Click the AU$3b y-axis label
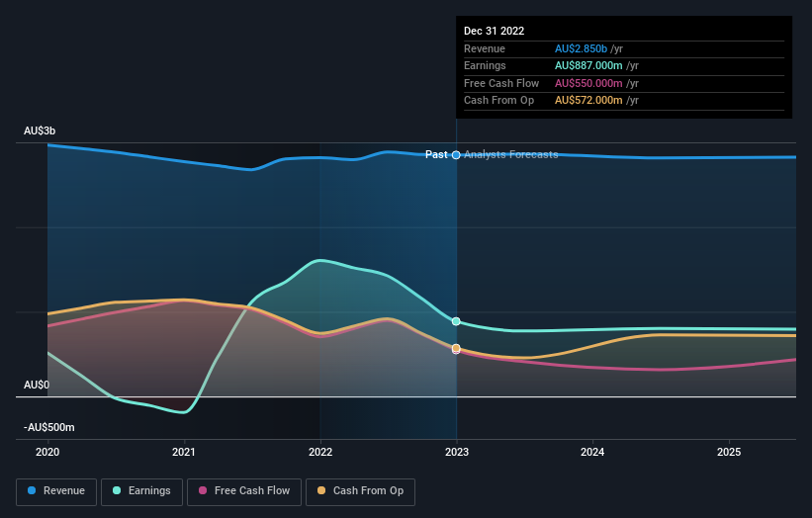Viewport: 812px width, 518px height. (40, 130)
